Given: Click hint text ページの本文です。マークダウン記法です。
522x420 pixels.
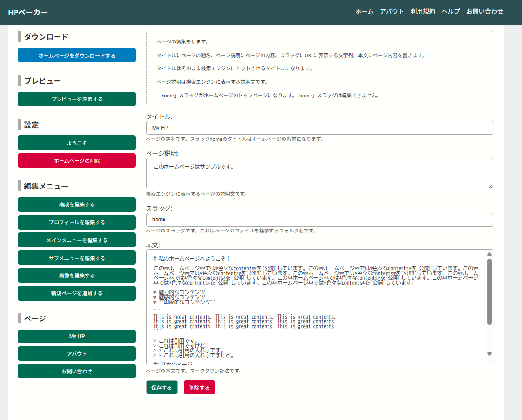Looking at the screenshot, I should click(x=194, y=371).
